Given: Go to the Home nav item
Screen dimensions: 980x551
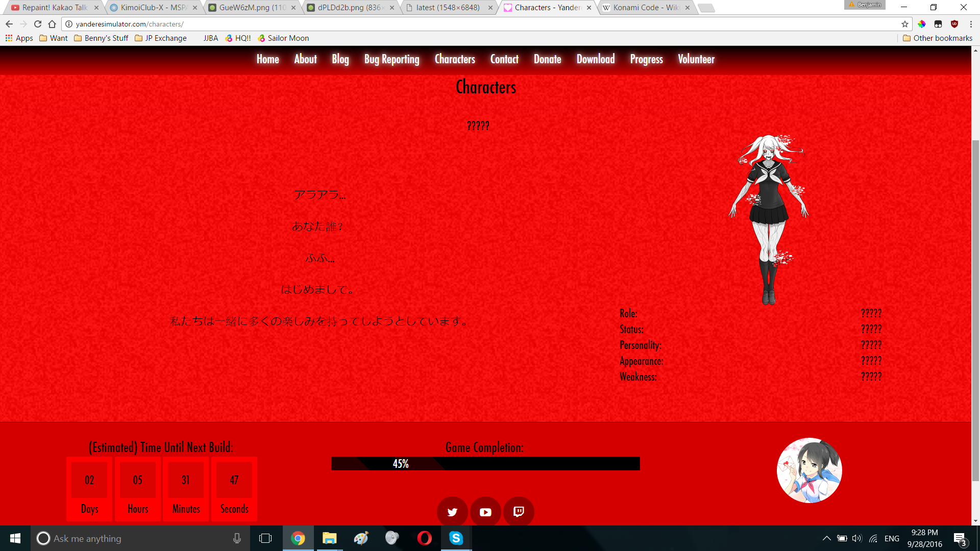Looking at the screenshot, I should (x=267, y=59).
